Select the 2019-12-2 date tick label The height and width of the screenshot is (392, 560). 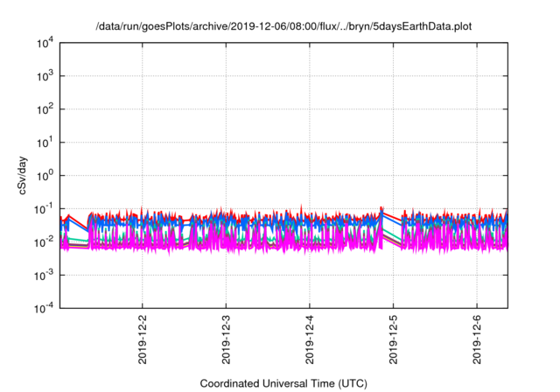(142, 339)
